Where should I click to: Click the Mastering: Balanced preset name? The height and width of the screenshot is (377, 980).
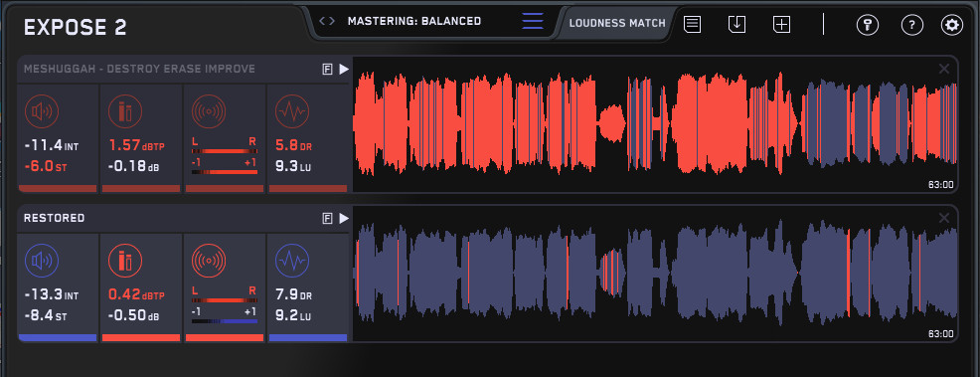pyautogui.click(x=414, y=21)
